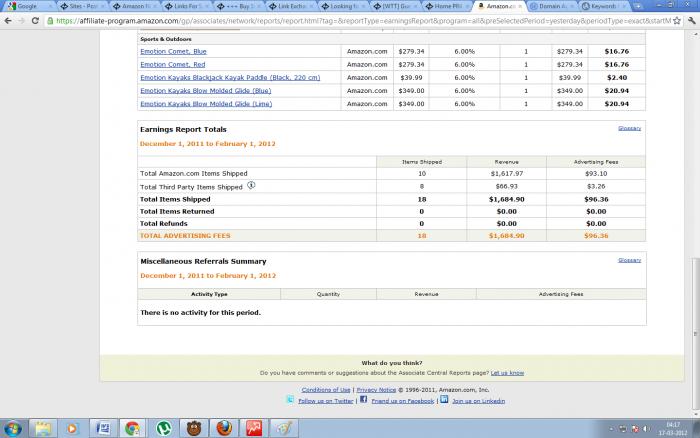Open Blow Molded Glide (Lime) link

(x=206, y=104)
